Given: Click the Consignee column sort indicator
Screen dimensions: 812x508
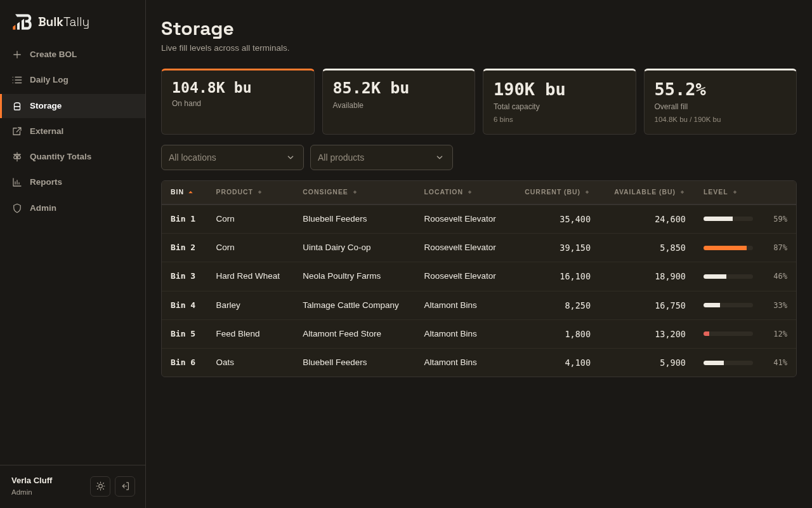Looking at the screenshot, I should pyautogui.click(x=355, y=192).
